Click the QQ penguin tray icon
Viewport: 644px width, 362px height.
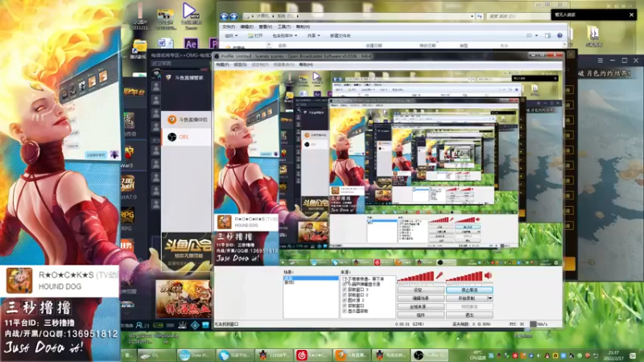click(547, 356)
